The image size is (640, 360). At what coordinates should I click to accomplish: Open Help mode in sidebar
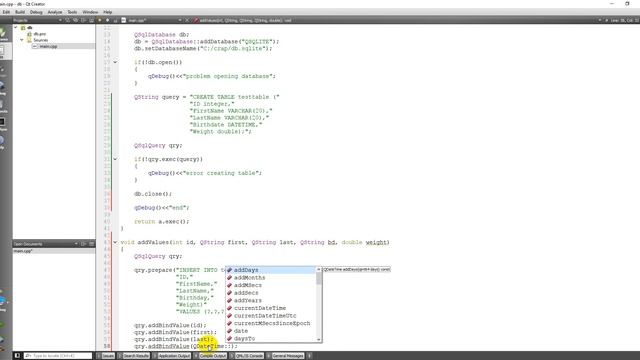[x=2, y=142]
